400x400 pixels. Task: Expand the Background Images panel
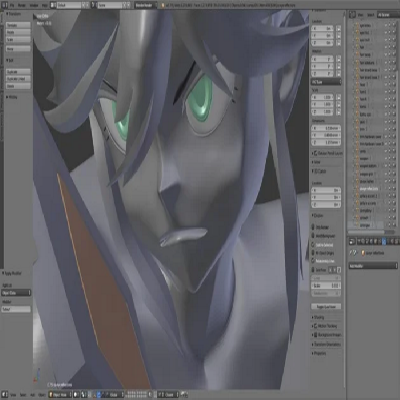[x=327, y=335]
